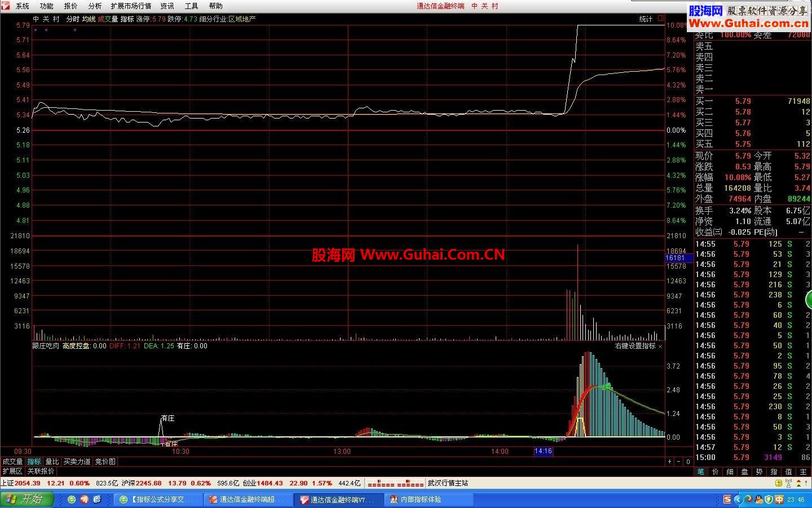Select the 指 tab in right panel
This screenshot has width=812, height=508.
(774, 472)
